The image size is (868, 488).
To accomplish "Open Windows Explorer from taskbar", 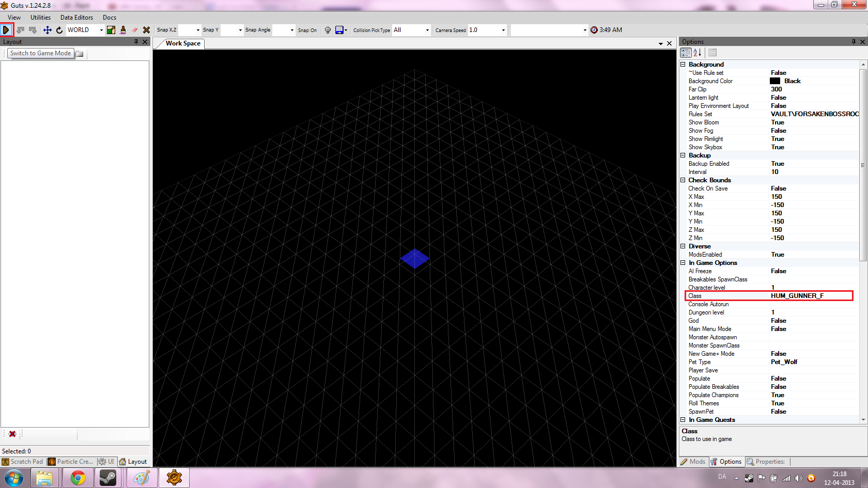I will 44,478.
